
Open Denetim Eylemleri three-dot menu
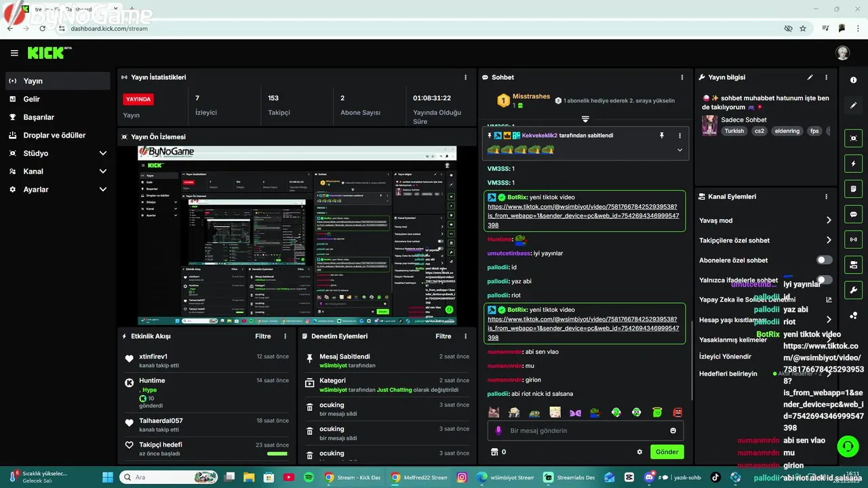tap(465, 336)
